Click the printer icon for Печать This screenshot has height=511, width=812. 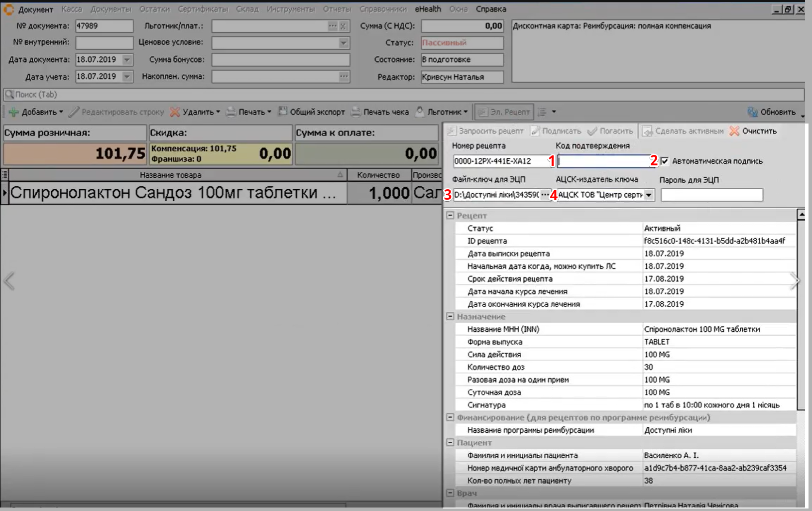tap(231, 112)
